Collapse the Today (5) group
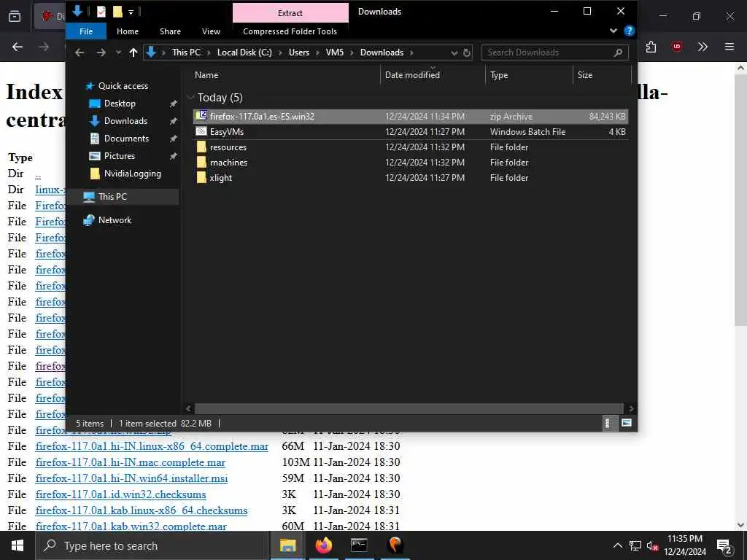Image resolution: width=747 pixels, height=560 pixels. point(191,98)
